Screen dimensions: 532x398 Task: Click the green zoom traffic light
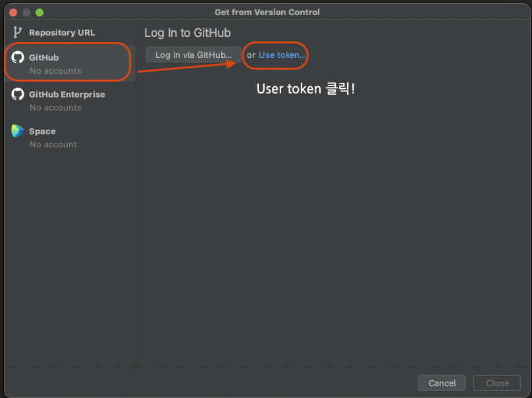(40, 12)
